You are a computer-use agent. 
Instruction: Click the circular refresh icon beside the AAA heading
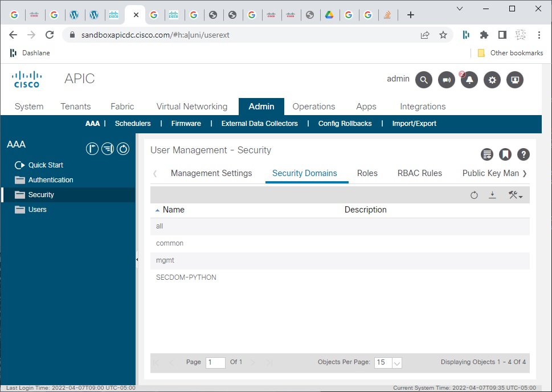123,149
